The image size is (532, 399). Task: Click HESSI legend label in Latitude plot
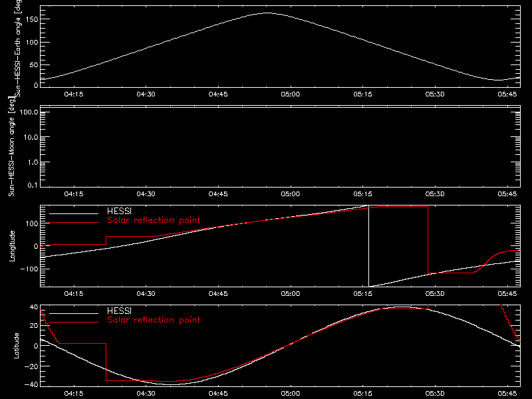coord(119,311)
